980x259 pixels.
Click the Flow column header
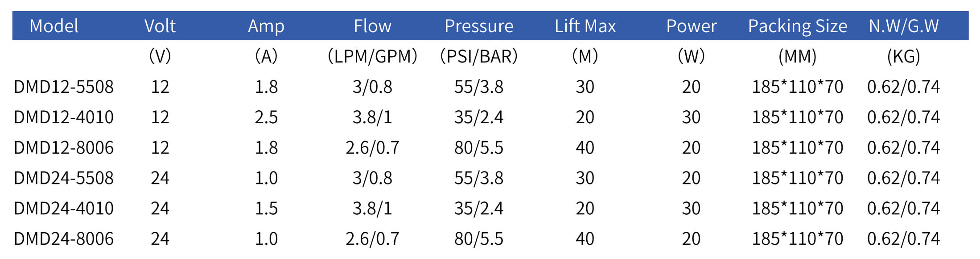click(372, 26)
